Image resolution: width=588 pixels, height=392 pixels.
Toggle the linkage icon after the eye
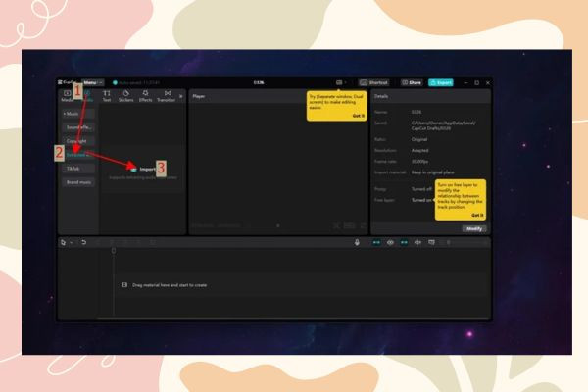pos(404,243)
